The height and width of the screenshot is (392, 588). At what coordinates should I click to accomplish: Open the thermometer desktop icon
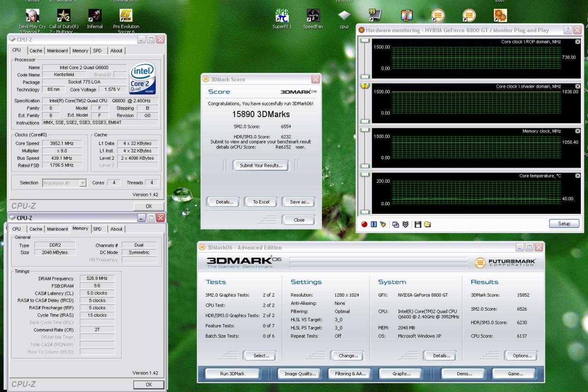click(x=406, y=16)
